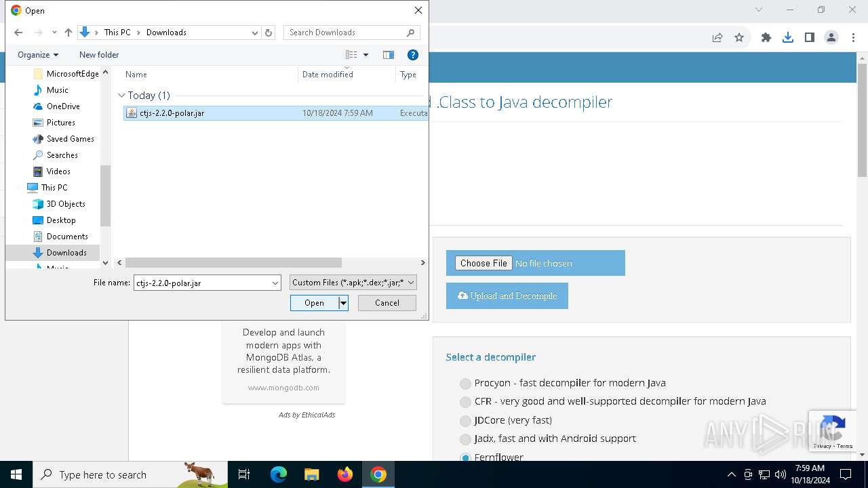Select Documents in navigation tree

60,237
